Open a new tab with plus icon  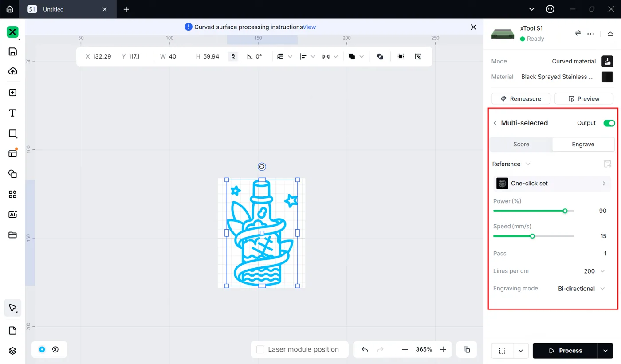coord(126,9)
